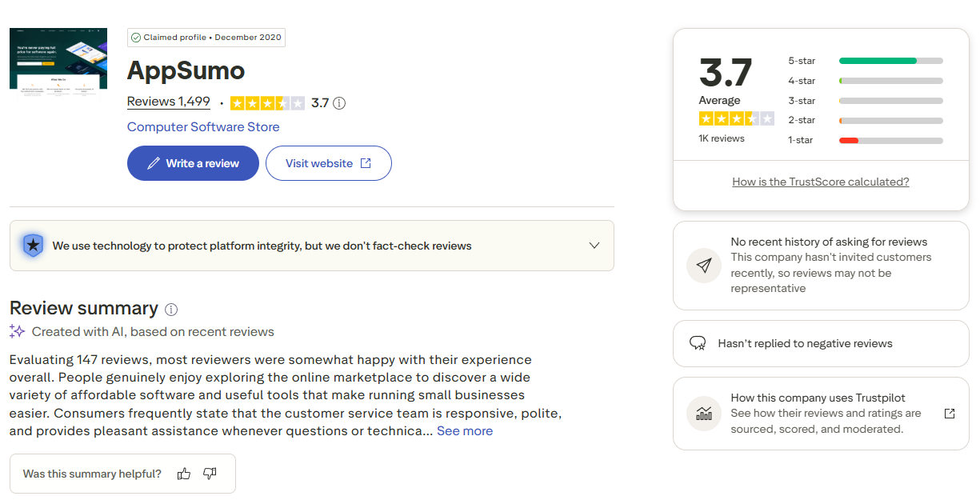Viewport: 980px width, 500px height.
Task: Click the Visit website button
Action: [x=329, y=163]
